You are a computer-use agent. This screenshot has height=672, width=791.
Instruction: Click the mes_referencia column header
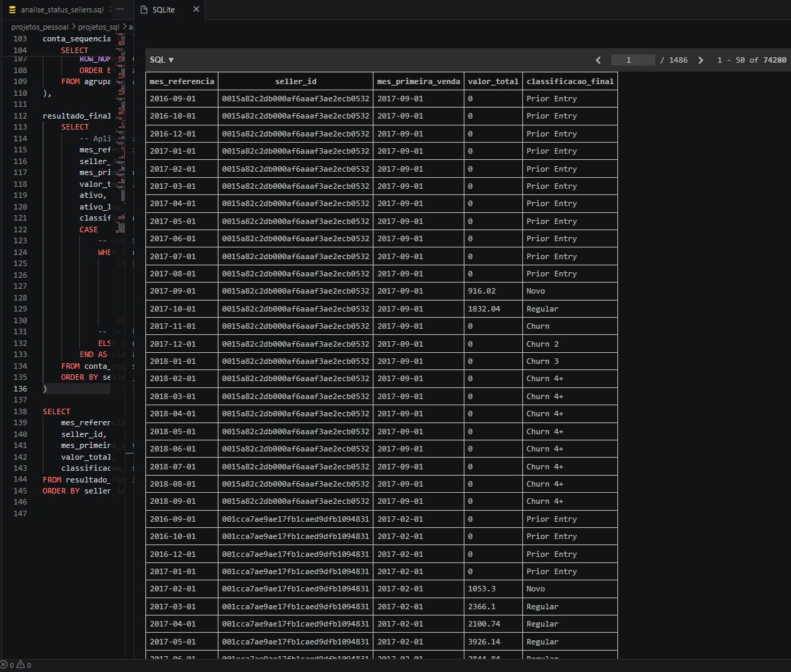tap(182, 81)
